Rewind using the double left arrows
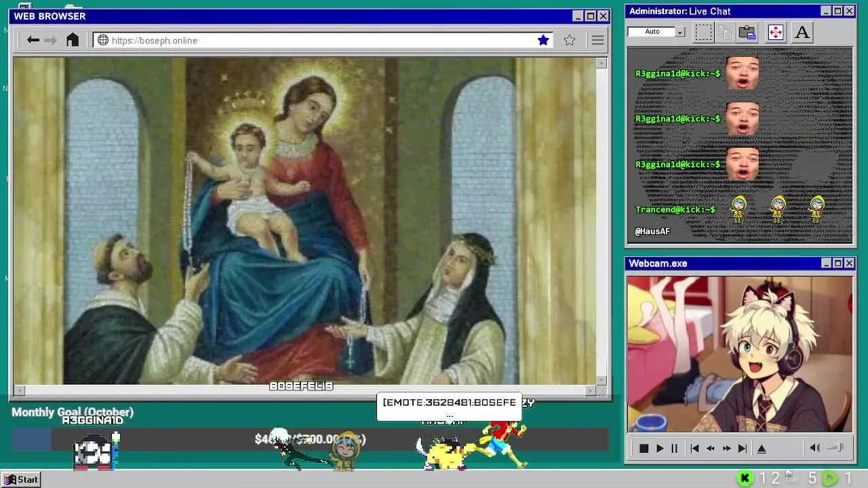The image size is (868, 488). point(711,448)
